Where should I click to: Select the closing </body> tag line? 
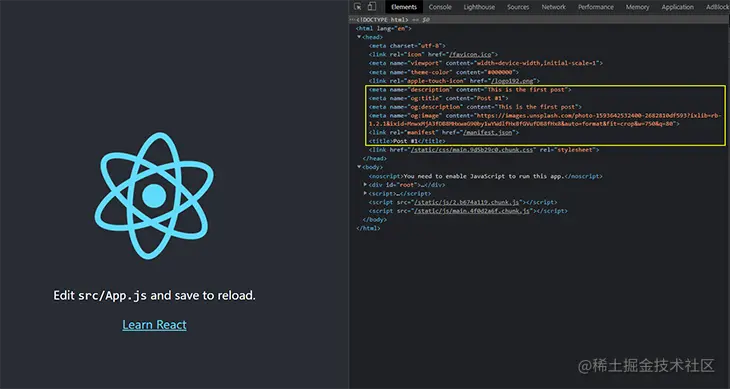tap(374, 219)
